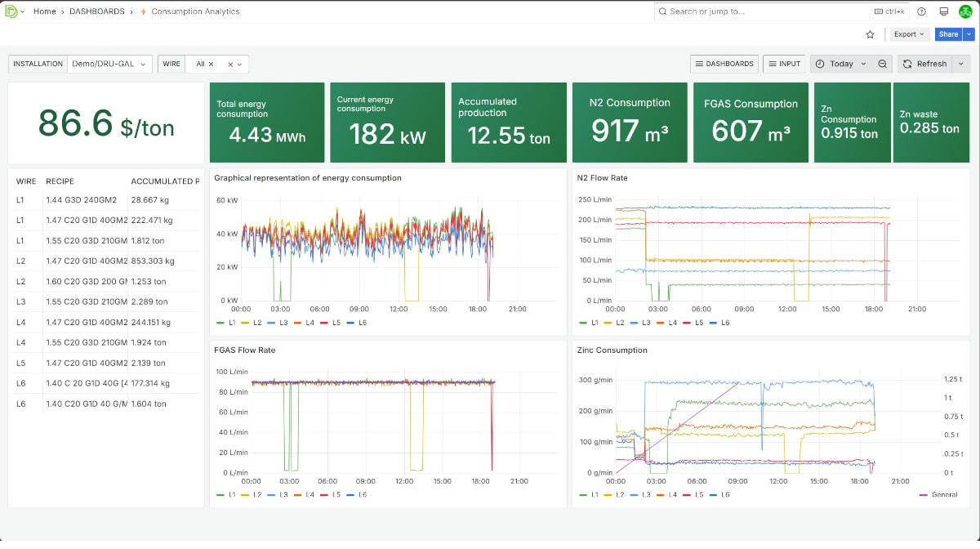The width and height of the screenshot is (980, 549).
Task: Clear the WIRE filter selection
Action: click(230, 64)
